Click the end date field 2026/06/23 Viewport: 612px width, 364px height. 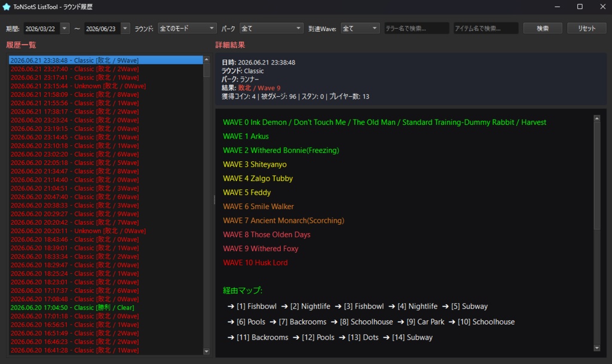coord(103,29)
